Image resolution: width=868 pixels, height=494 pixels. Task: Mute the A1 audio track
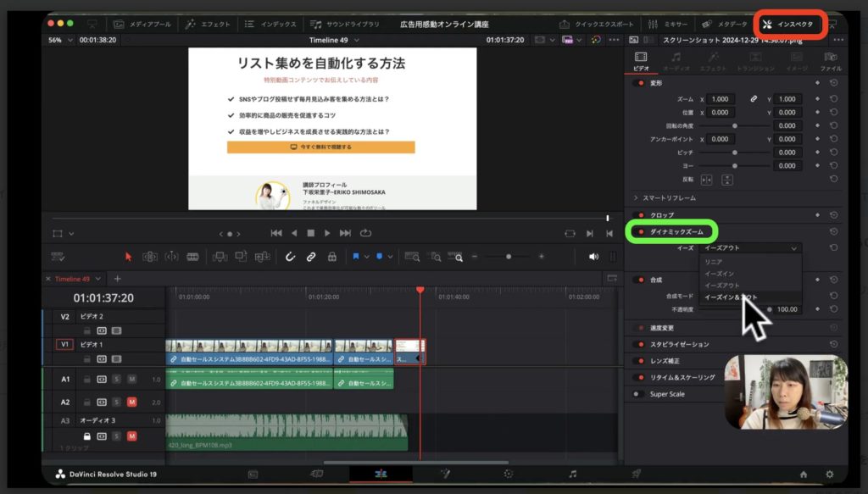click(132, 379)
